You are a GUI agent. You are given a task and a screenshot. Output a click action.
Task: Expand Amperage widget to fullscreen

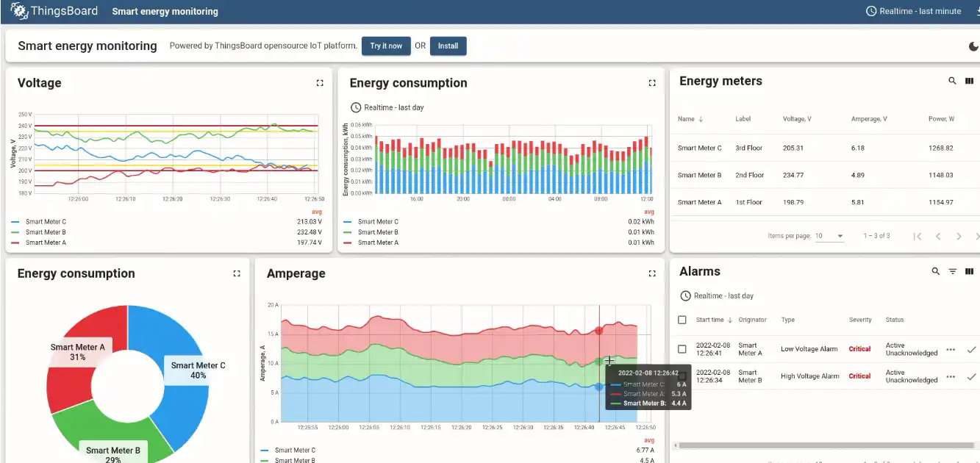[x=652, y=273]
